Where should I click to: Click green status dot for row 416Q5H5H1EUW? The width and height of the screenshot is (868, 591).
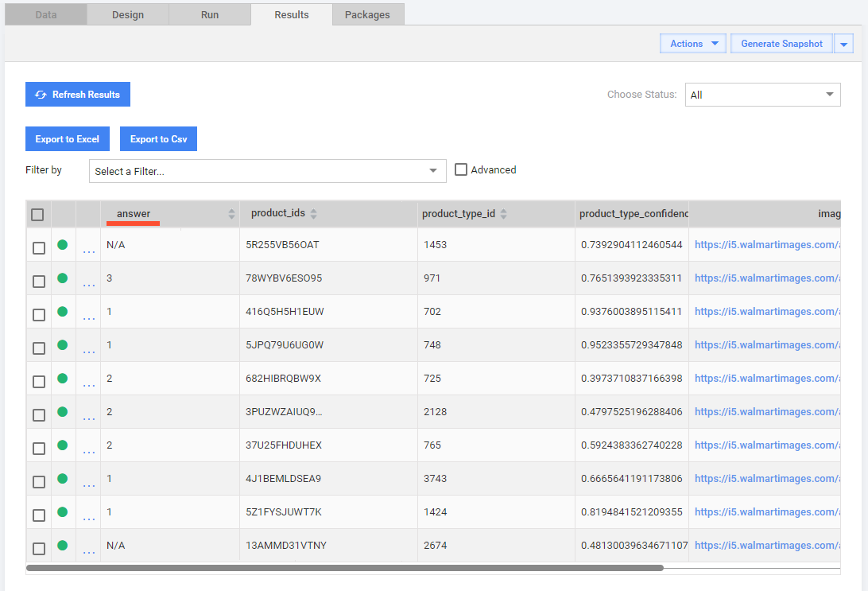63,311
